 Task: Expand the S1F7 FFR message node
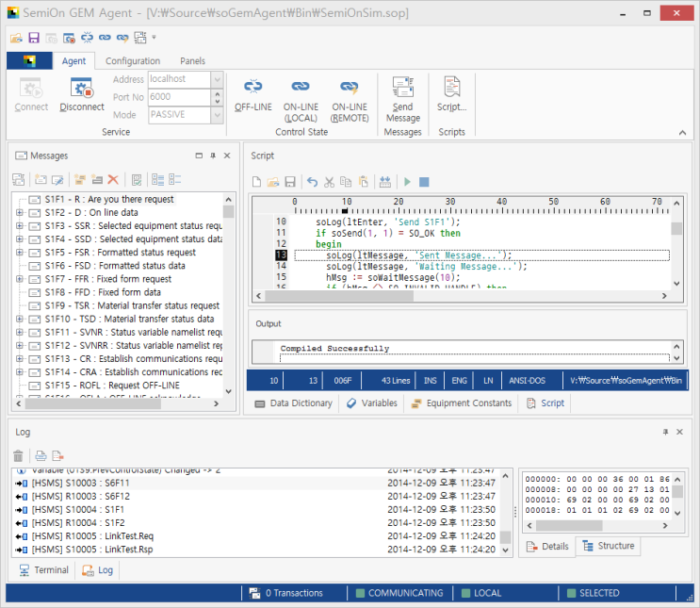tap(19, 279)
